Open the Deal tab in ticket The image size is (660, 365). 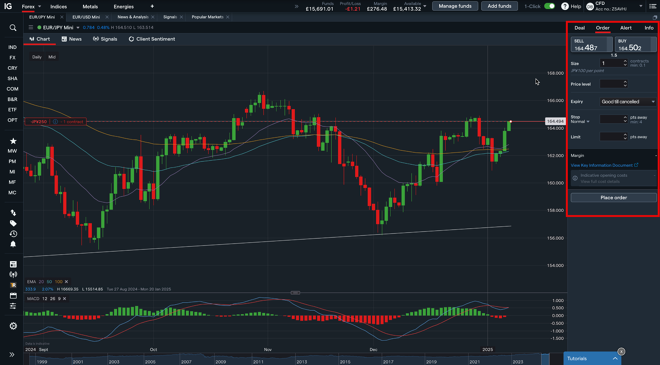[580, 28]
